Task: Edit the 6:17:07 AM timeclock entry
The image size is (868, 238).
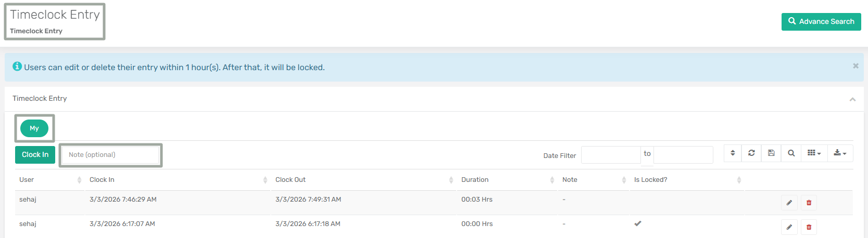Action: (x=789, y=227)
